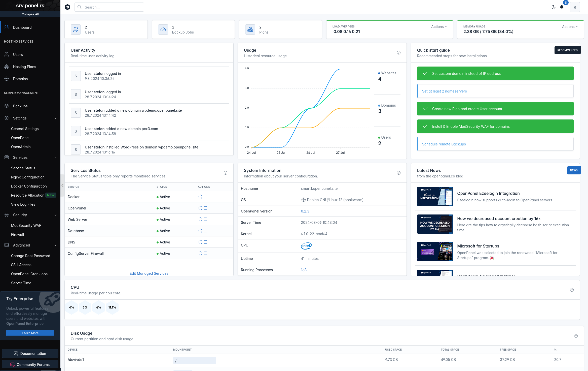Open Load Averages Actions dropdown

point(439,26)
